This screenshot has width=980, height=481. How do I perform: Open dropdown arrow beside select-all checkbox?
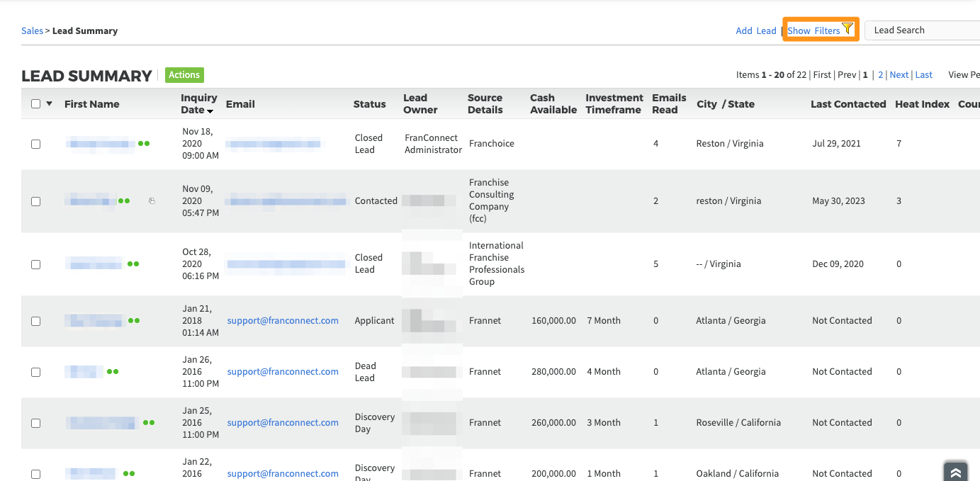(x=50, y=104)
